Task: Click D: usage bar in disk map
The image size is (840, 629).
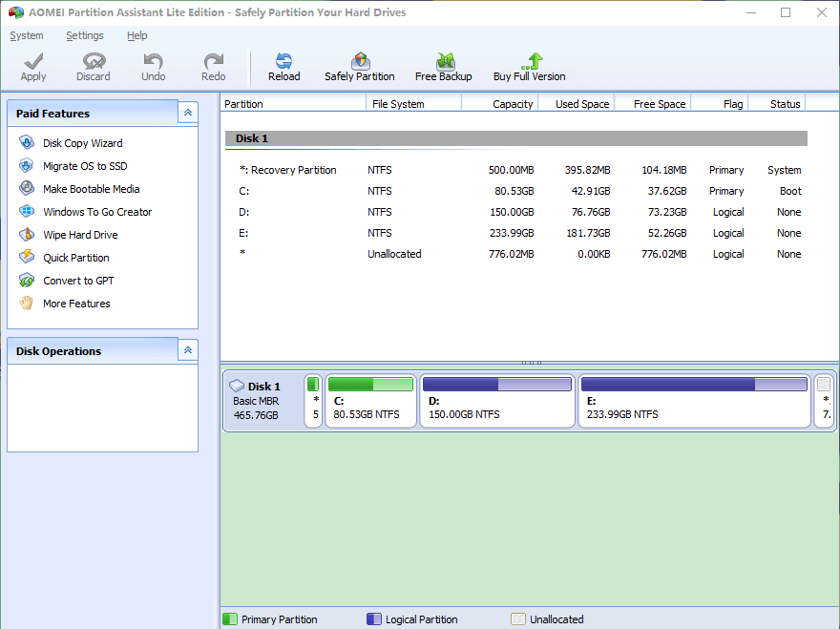Action: tap(497, 384)
